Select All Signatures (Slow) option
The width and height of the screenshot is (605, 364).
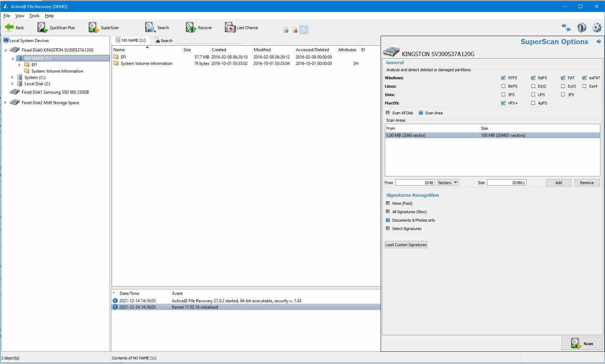388,212
